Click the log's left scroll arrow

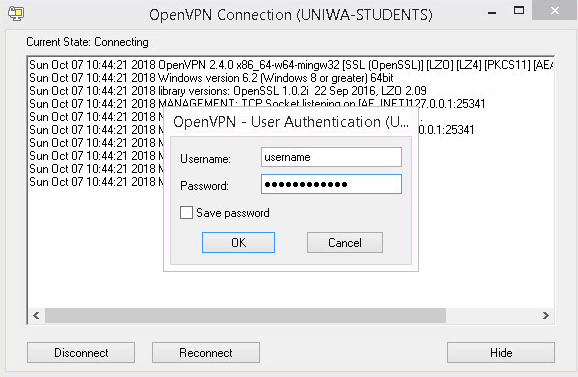pos(36,315)
